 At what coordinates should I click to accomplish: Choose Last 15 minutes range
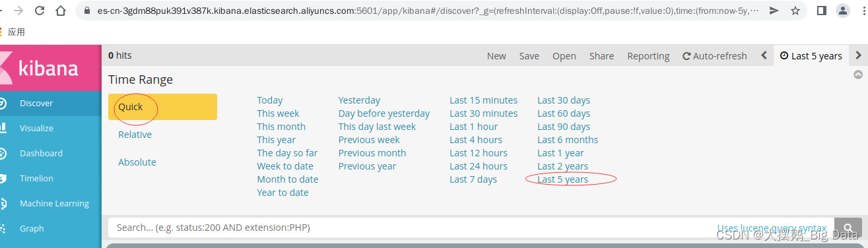click(x=484, y=100)
